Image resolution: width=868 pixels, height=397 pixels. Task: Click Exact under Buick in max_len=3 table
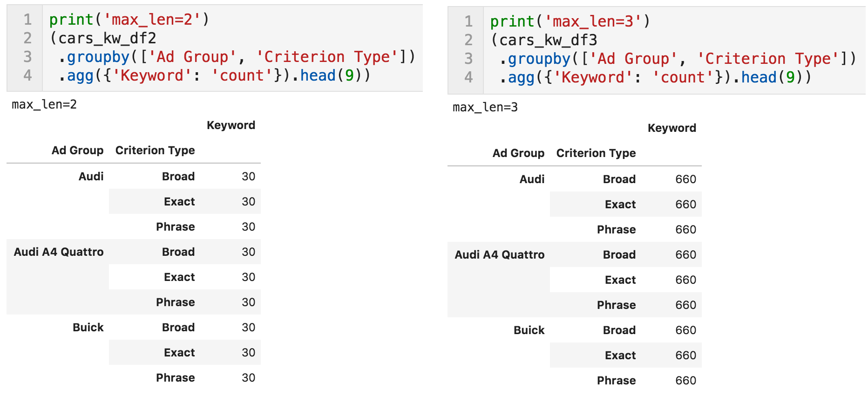[x=620, y=356]
